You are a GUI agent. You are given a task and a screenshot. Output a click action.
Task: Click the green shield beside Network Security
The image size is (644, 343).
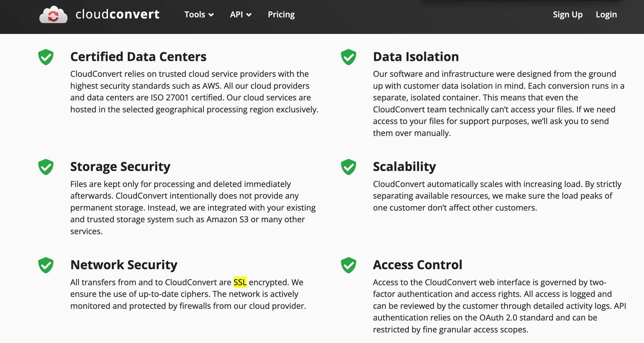tap(46, 265)
